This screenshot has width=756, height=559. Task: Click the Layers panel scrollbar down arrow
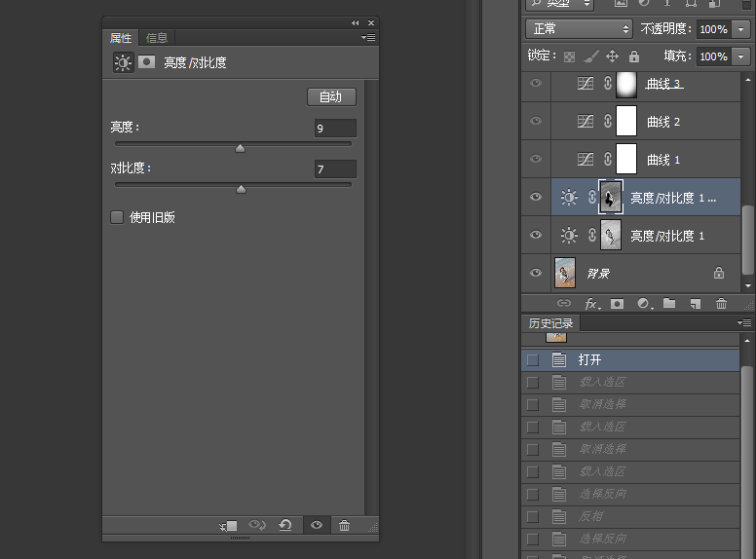tap(748, 285)
